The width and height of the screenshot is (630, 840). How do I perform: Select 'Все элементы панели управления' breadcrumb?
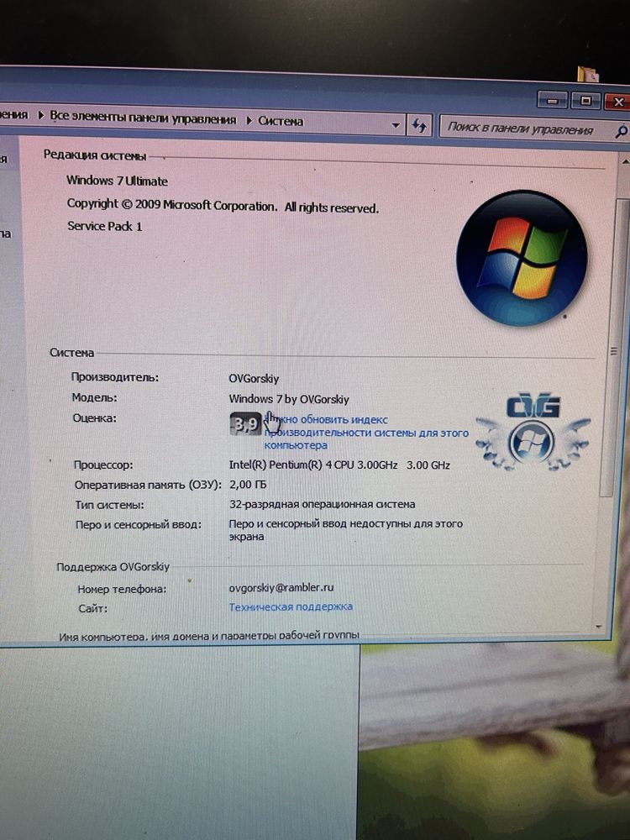tap(143, 118)
